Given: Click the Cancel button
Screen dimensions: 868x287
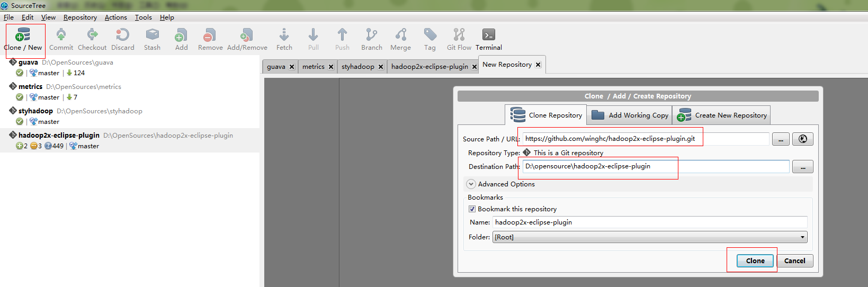Looking at the screenshot, I should click(x=794, y=261).
